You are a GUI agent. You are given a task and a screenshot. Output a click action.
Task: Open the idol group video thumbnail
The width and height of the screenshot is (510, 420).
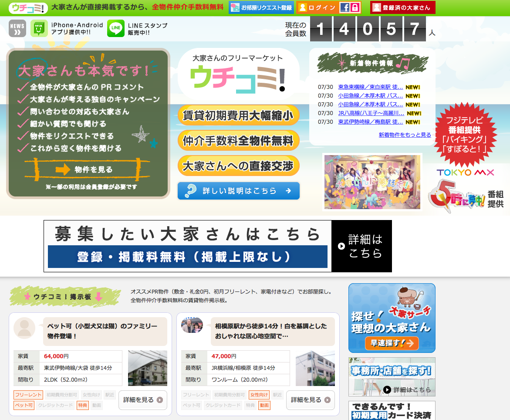point(372,182)
